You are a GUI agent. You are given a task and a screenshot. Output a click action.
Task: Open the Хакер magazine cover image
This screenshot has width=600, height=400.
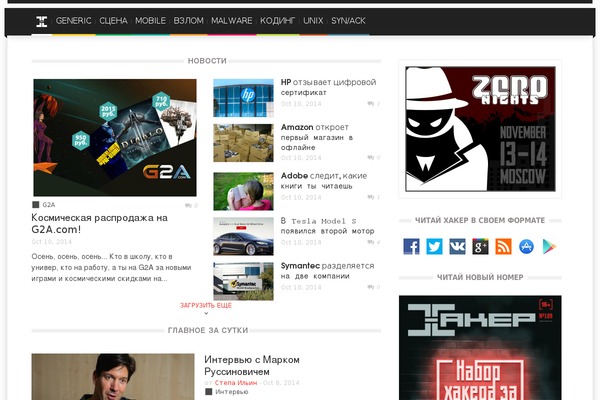pyautogui.click(x=480, y=348)
